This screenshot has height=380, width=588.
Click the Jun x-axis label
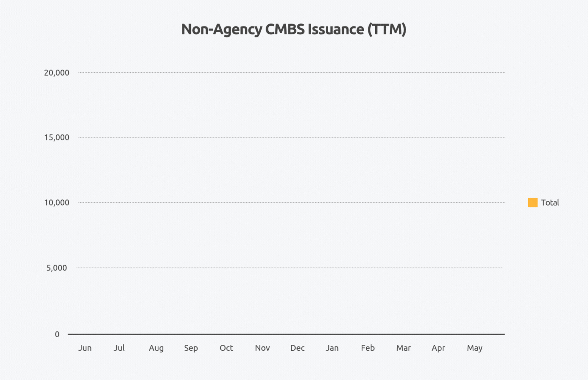[85, 348]
